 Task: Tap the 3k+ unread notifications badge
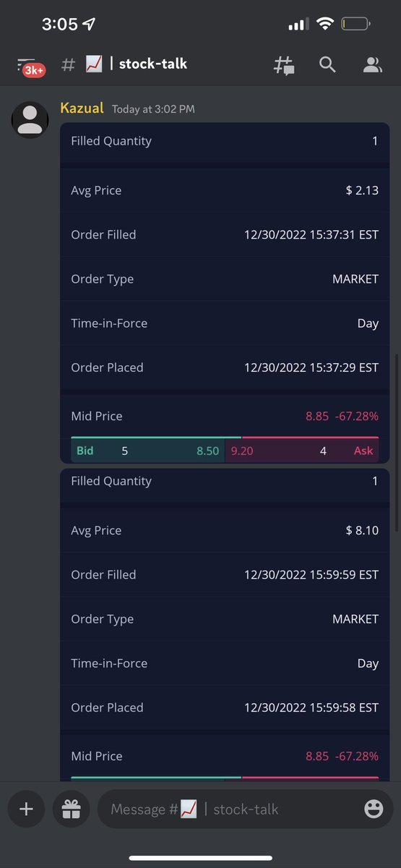[34, 70]
